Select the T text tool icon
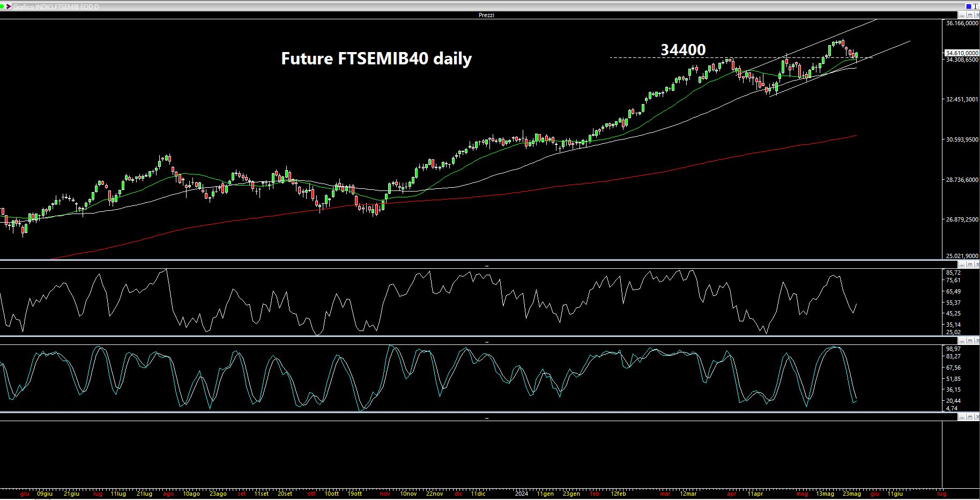Image resolution: width=980 pixels, height=500 pixels. (x=975, y=6)
